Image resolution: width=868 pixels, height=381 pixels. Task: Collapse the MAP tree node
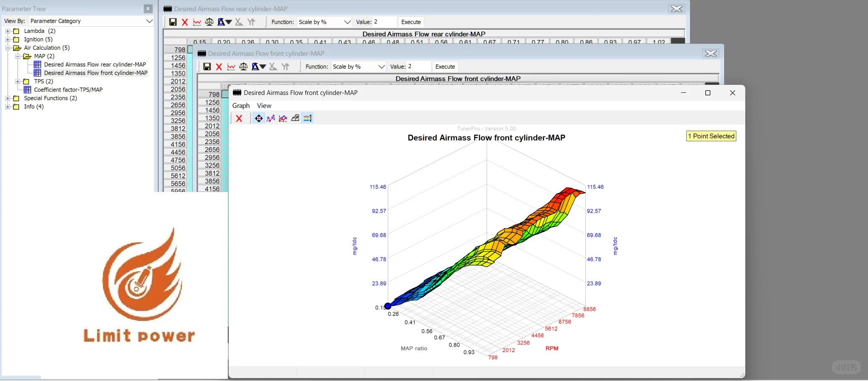[18, 56]
